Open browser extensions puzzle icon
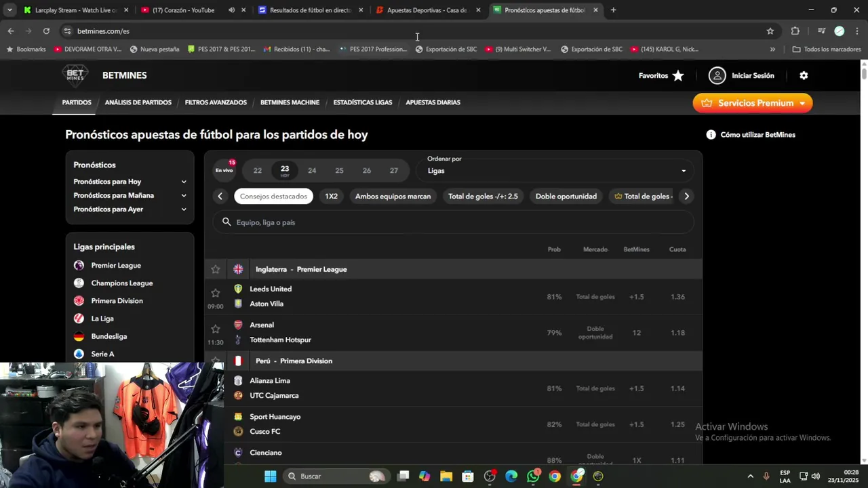This screenshot has height=488, width=868. click(x=795, y=31)
